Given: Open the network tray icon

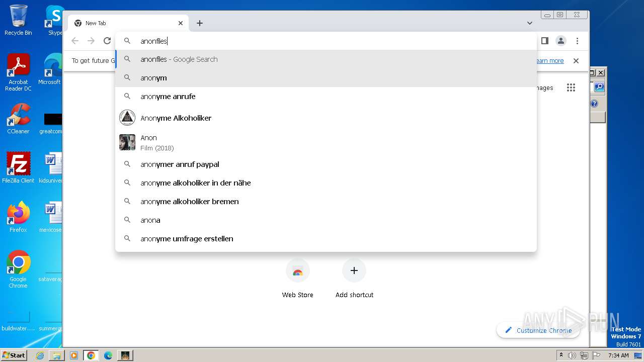Looking at the screenshot, I should (x=584, y=355).
